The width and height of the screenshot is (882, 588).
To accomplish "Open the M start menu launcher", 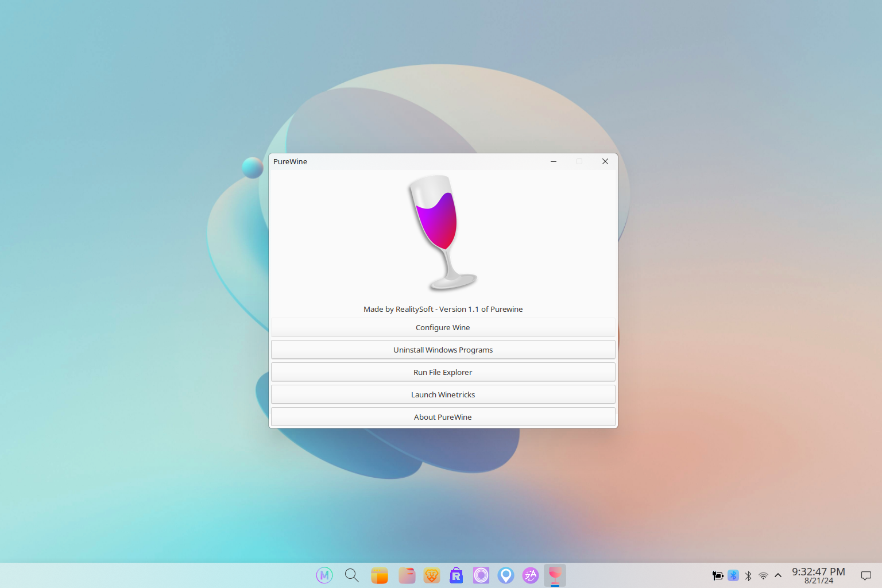I will [324, 575].
